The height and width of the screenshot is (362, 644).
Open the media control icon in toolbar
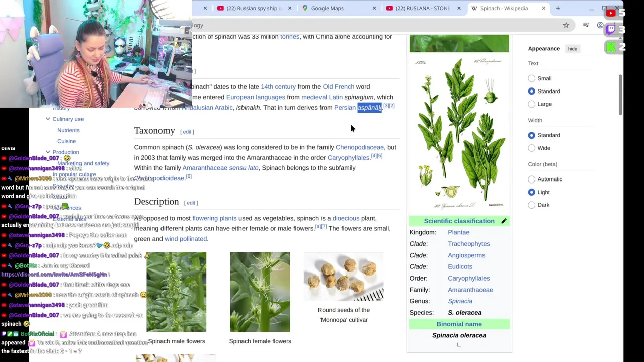click(x=586, y=25)
